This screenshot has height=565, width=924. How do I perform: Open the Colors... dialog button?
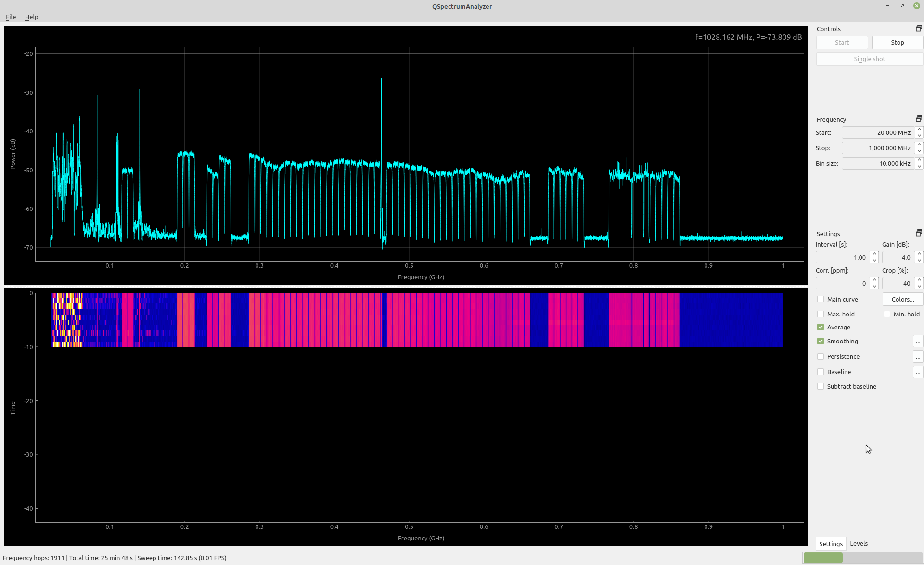[902, 299]
